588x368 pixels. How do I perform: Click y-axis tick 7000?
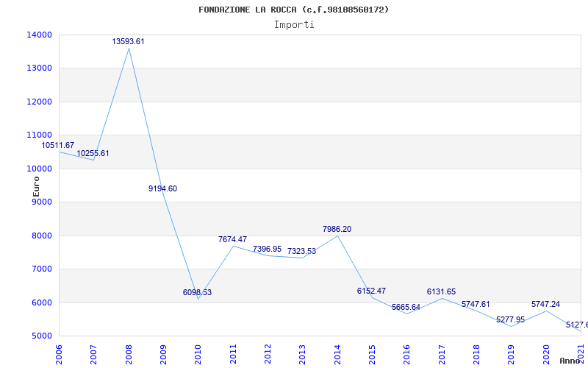41,269
